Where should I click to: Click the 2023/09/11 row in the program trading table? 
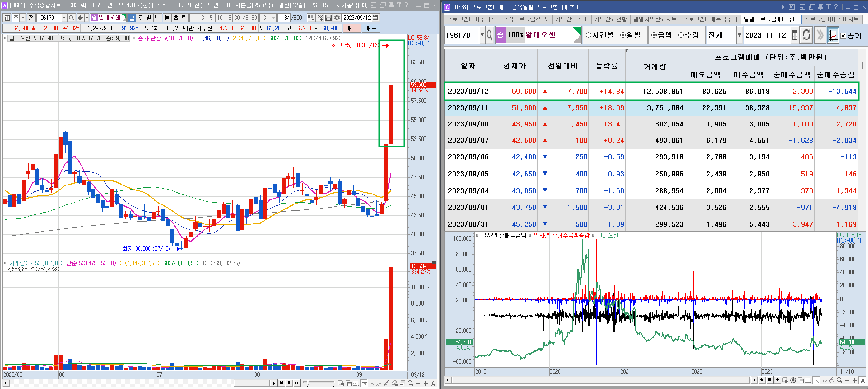click(x=651, y=107)
